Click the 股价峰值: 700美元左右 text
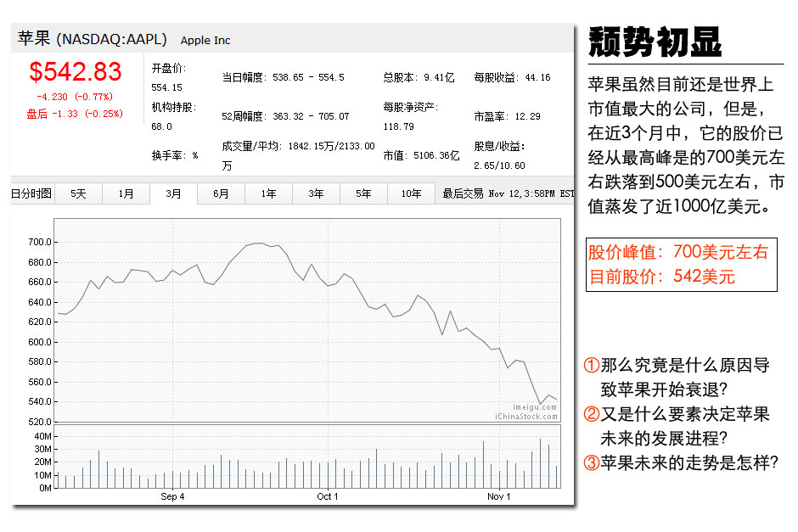 pos(678,252)
